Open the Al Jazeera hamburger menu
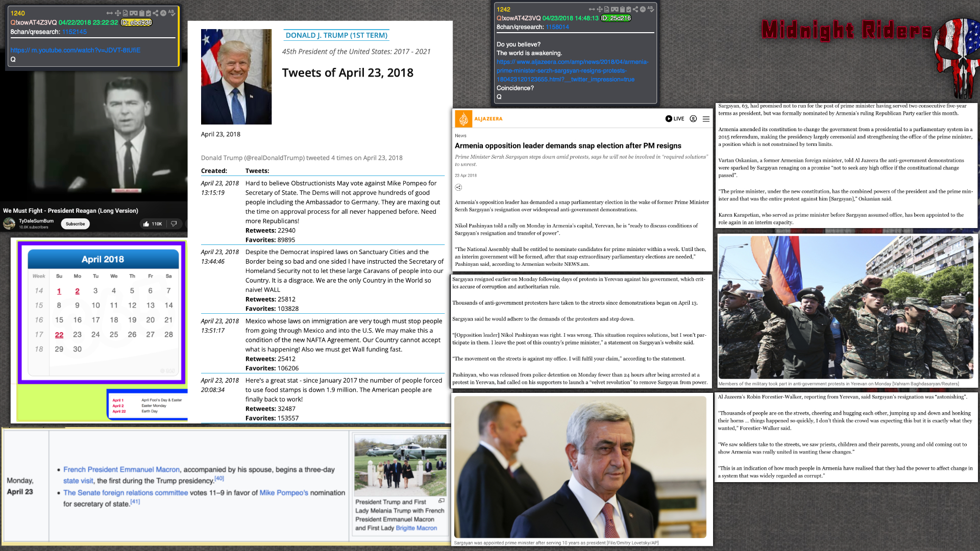Viewport: 980px width, 551px height. [x=706, y=119]
